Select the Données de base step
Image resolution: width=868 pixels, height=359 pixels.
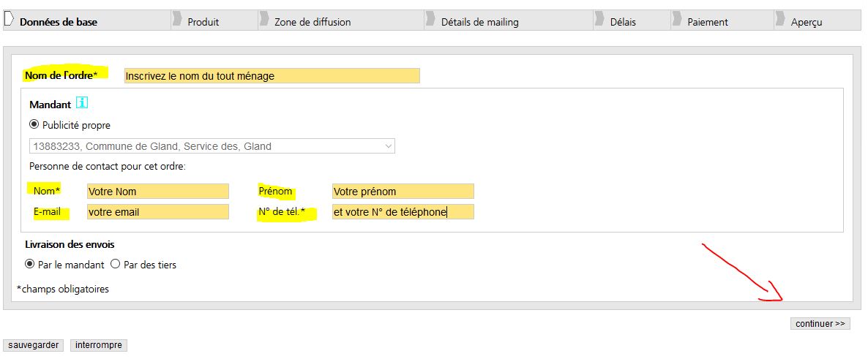tap(59, 22)
